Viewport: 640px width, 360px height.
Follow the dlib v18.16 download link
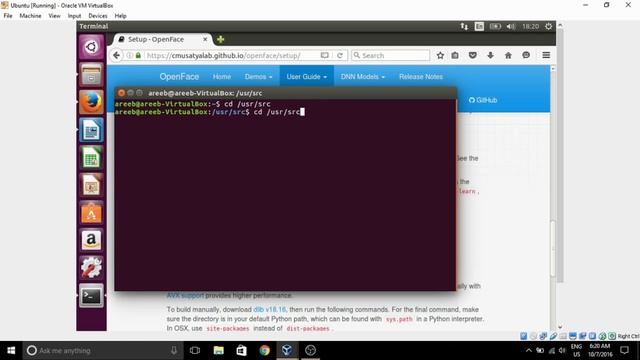(269, 310)
